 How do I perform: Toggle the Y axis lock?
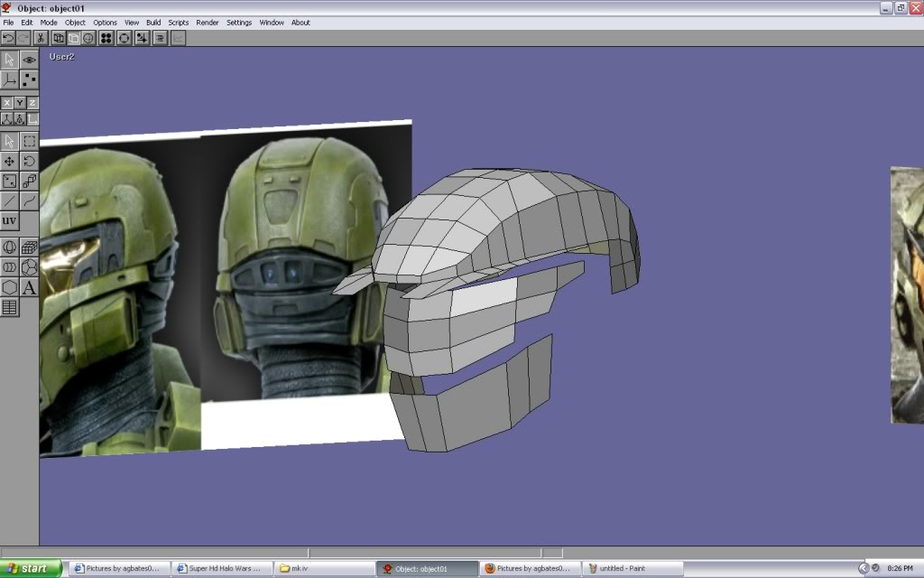click(x=20, y=103)
